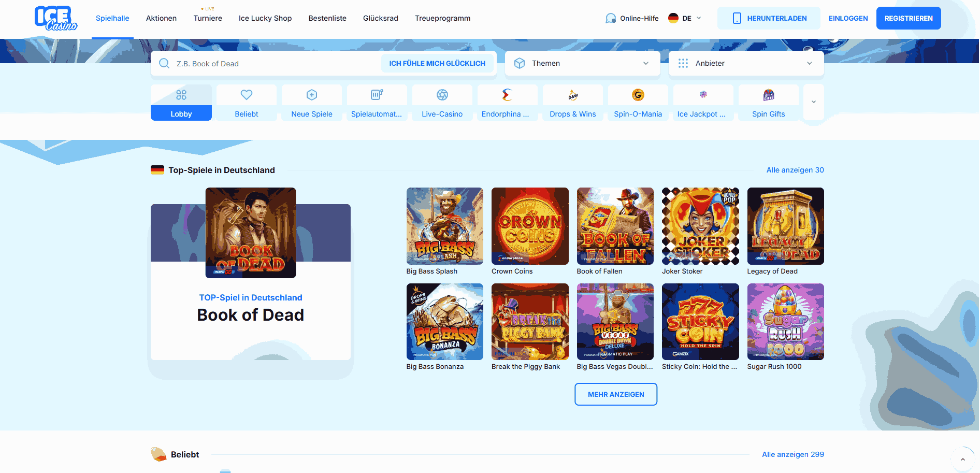Viewport: 980px width, 473px height.
Task: Open Big Bass Vegas Double thumbnail
Action: tap(615, 322)
